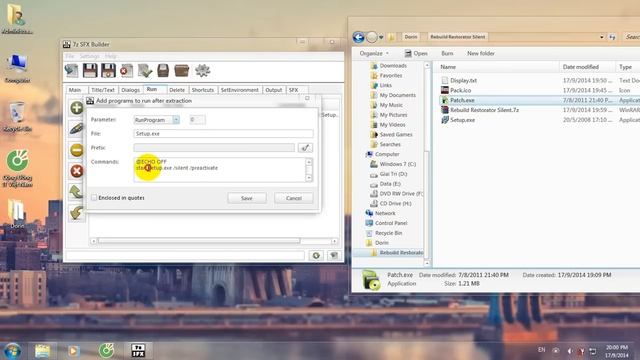
Task: Open the Parameter RunProgram dropdown
Action: [176, 120]
